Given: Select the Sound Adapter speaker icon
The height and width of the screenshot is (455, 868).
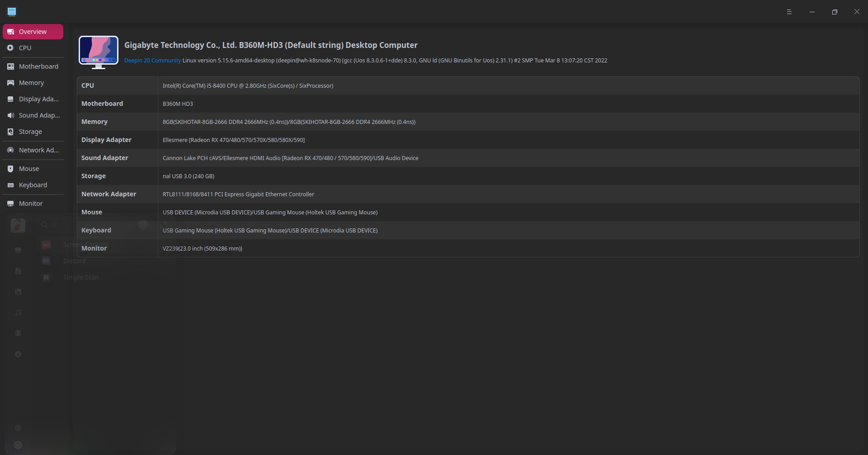Looking at the screenshot, I should pos(10,115).
